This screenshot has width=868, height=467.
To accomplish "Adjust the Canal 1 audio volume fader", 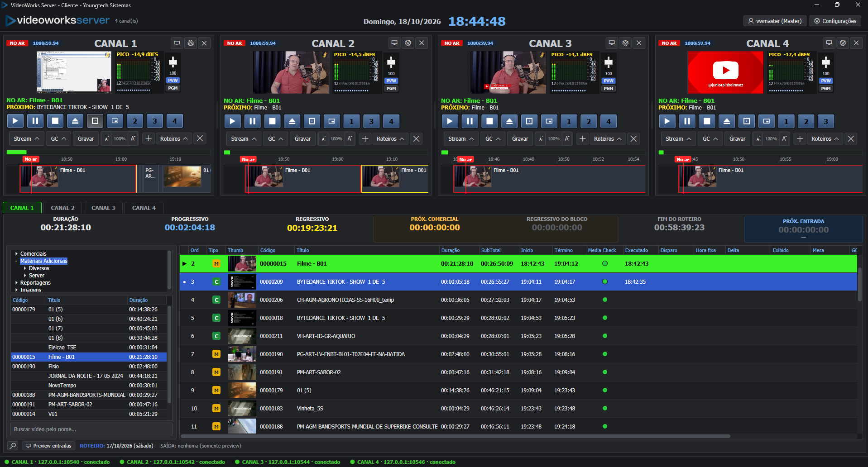I will (x=173, y=62).
